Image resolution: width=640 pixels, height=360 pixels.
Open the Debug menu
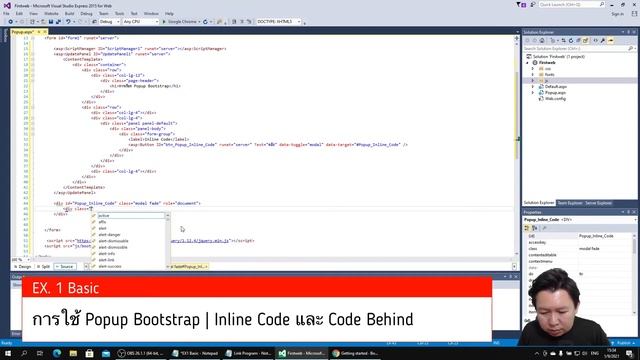pyautogui.click(x=86, y=13)
